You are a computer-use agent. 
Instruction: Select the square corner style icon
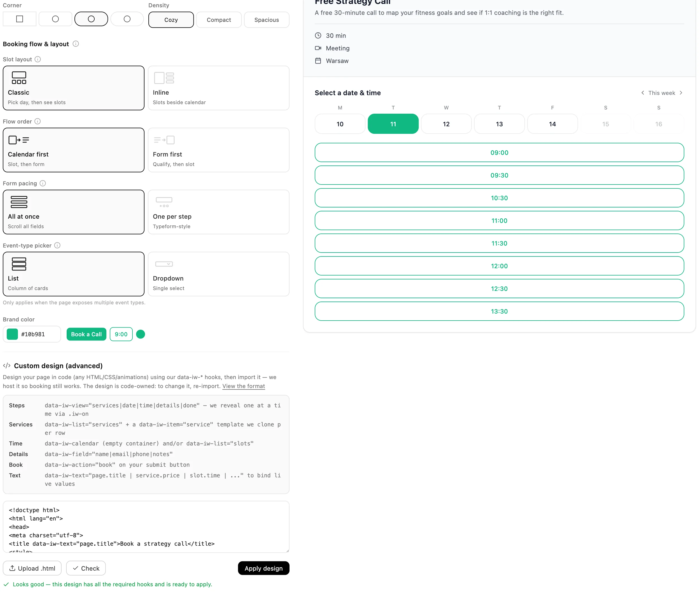click(x=20, y=19)
